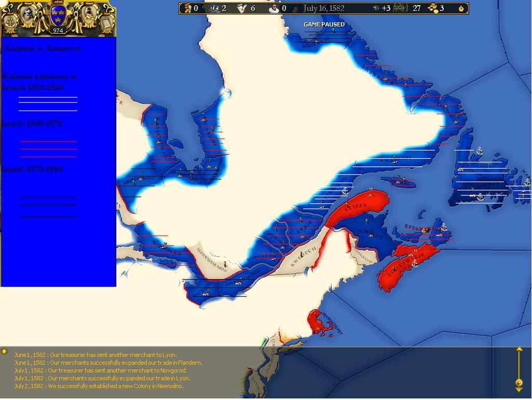Click the diplomats quill icon in top bar
The width and height of the screenshot is (532, 400).
242,8
